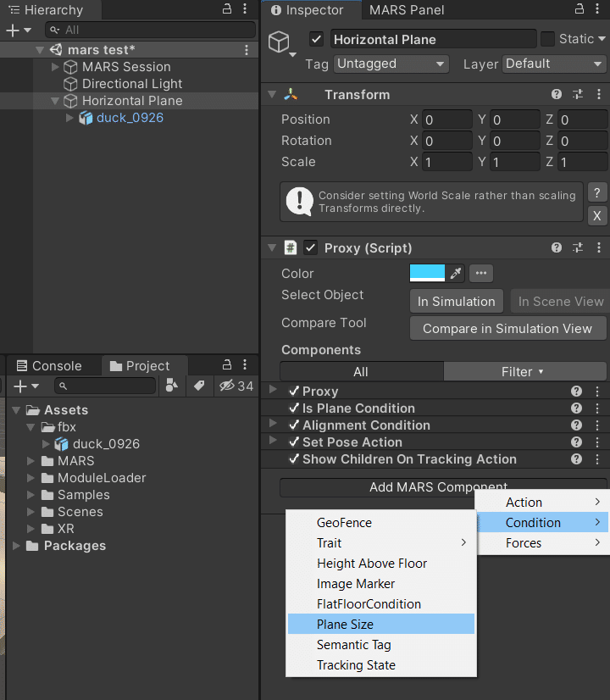Viewport: 610px width, 700px height.
Task: Click the All components button
Action: [362, 371]
